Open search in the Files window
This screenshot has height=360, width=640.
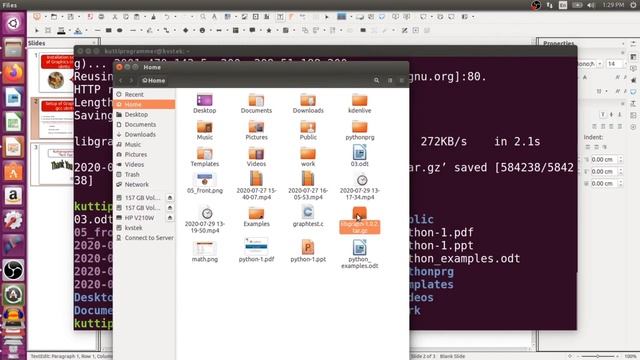(x=376, y=81)
